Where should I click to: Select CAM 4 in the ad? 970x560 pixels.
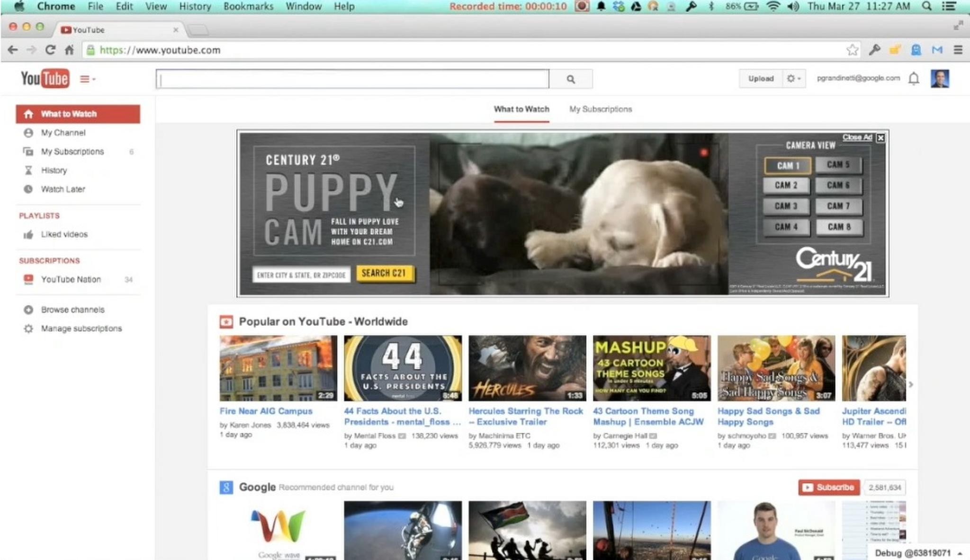786,227
